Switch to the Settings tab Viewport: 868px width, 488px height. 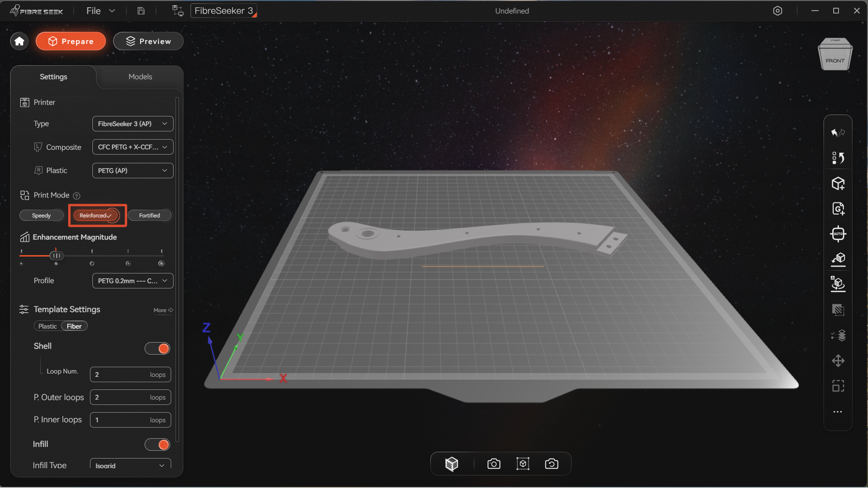[x=53, y=77]
